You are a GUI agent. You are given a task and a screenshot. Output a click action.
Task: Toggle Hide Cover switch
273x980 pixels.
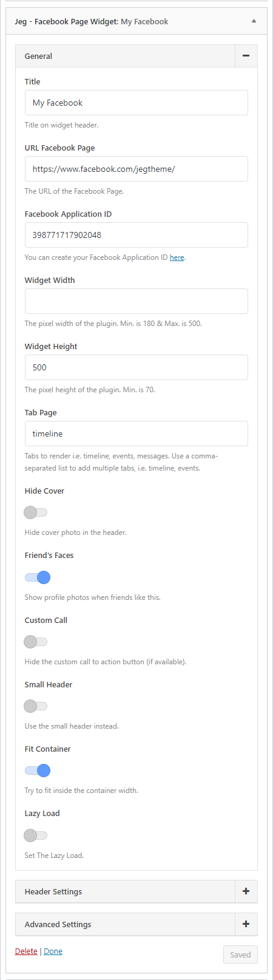[x=36, y=512]
